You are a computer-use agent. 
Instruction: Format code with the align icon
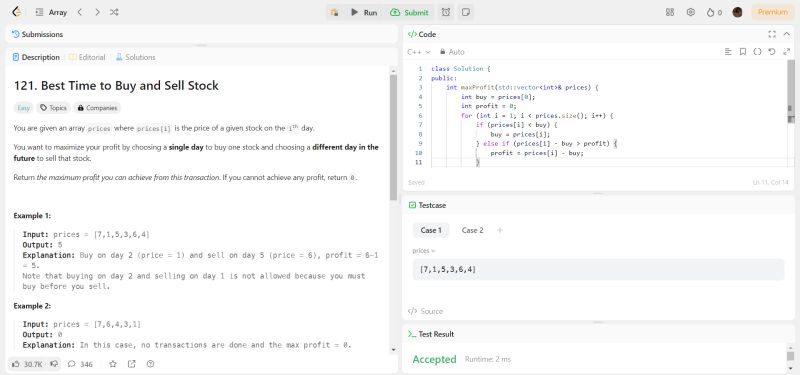(728, 52)
